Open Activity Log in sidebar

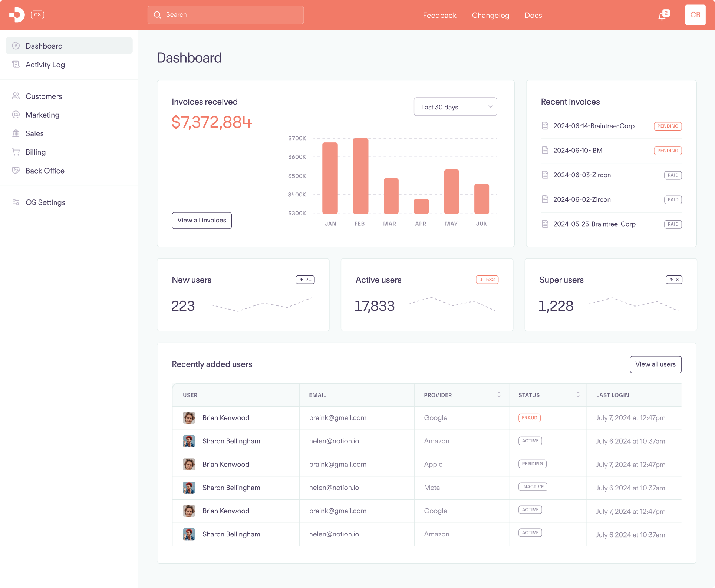click(45, 65)
